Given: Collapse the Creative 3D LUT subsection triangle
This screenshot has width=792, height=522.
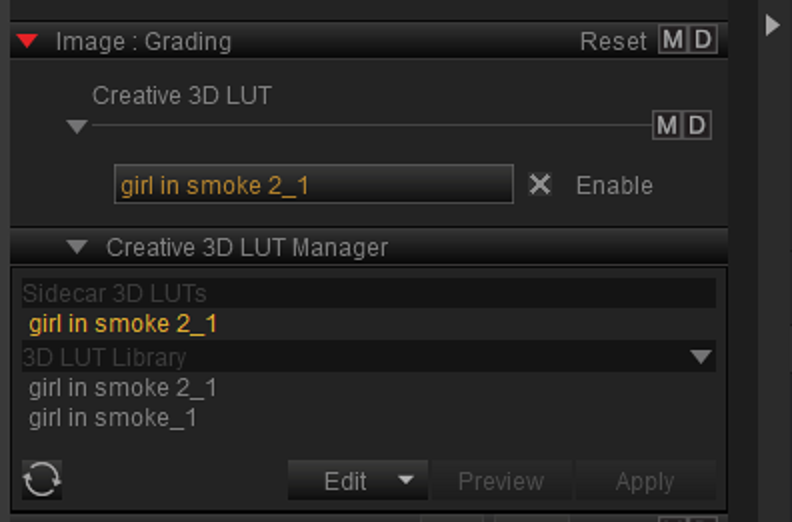Looking at the screenshot, I should [x=77, y=126].
